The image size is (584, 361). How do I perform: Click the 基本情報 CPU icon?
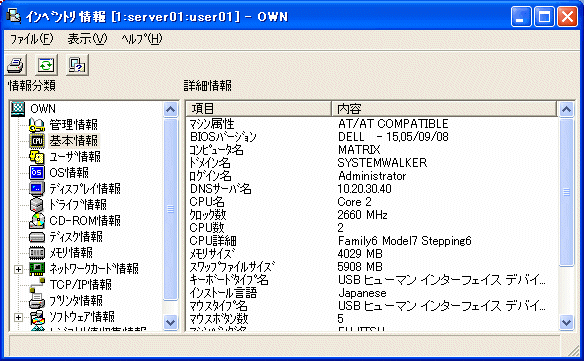37,141
